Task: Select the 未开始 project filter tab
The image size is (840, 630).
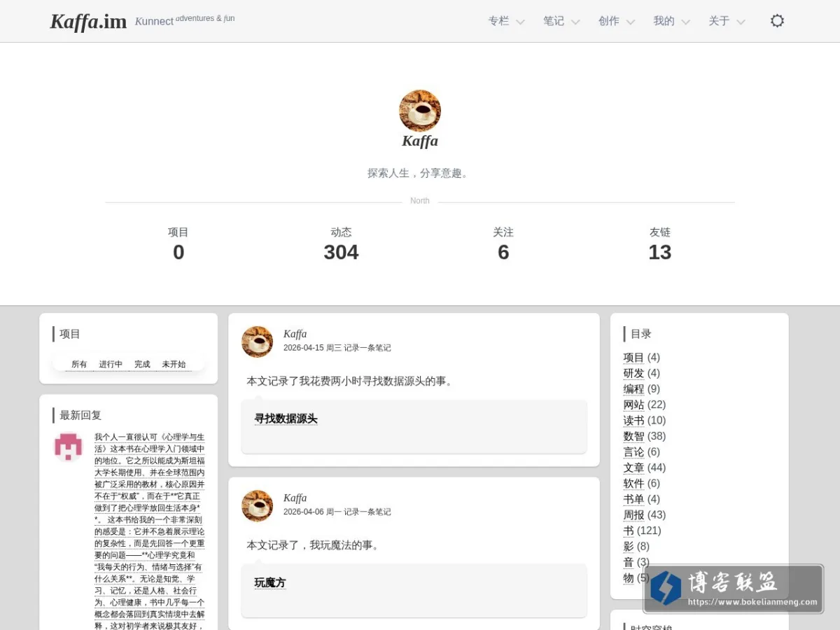Action: (x=174, y=364)
